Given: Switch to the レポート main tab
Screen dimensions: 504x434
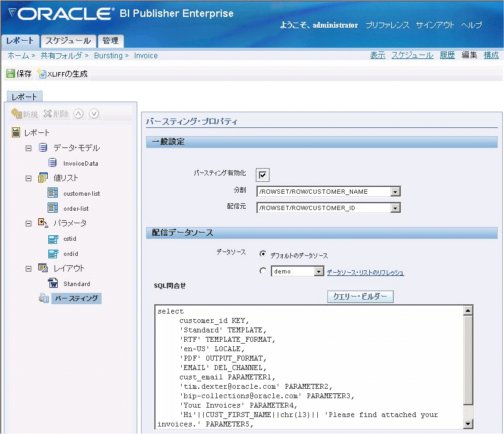Looking at the screenshot, I should point(20,41).
